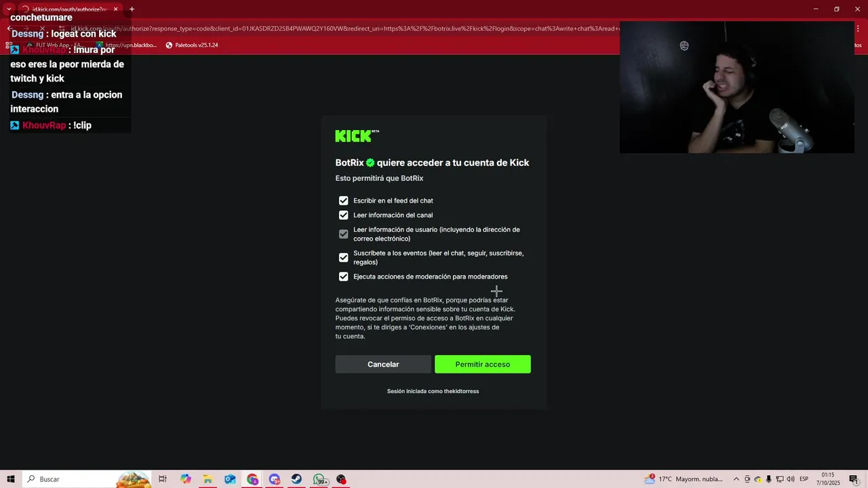Click the Cancelar button
868x488 pixels.
383,364
